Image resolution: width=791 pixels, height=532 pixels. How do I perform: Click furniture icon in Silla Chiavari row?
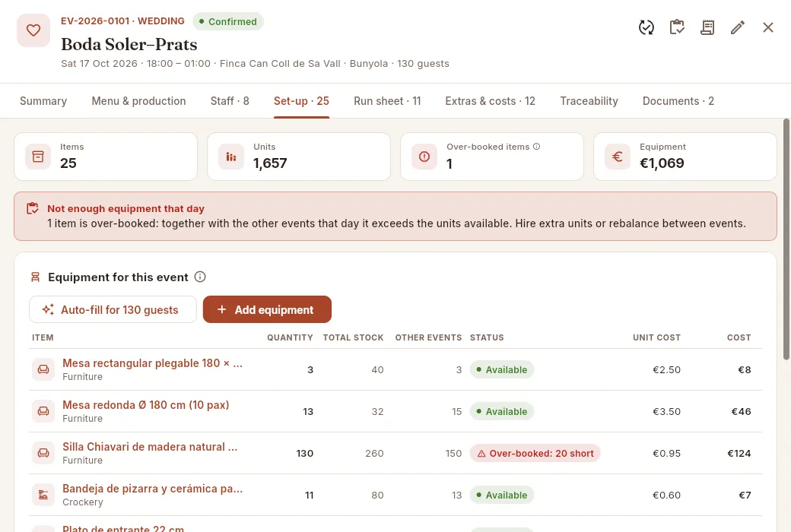(x=43, y=453)
